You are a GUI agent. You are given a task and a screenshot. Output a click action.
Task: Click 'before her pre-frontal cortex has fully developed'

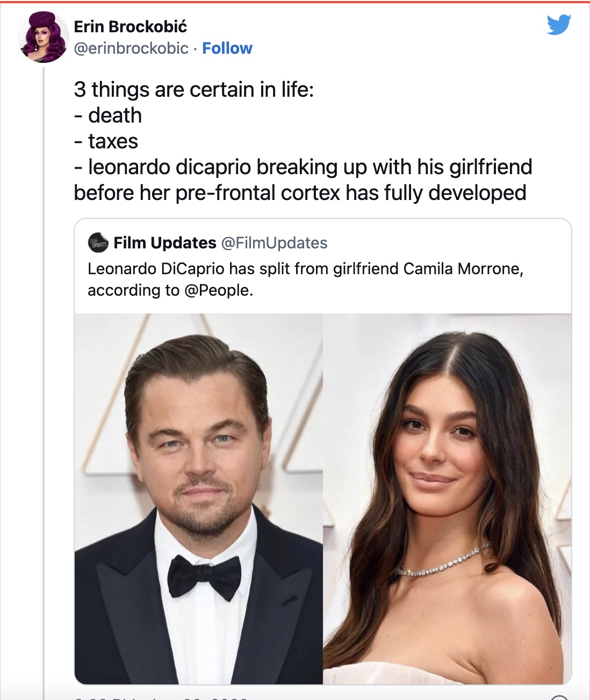[x=300, y=192]
